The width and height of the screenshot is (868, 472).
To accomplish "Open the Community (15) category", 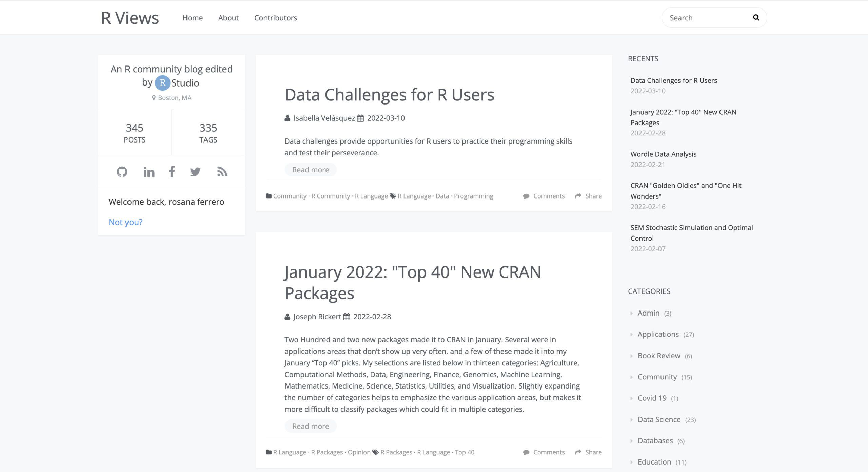I will [x=657, y=377].
